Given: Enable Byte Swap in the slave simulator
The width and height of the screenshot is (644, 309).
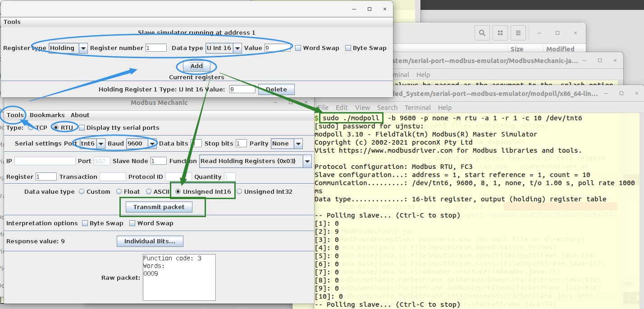Looking at the screenshot, I should click(348, 48).
